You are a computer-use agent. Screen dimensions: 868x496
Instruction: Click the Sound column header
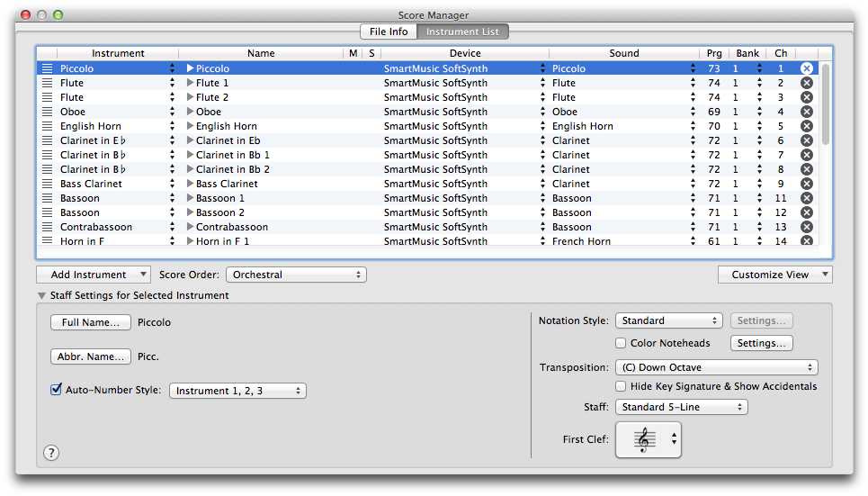[x=624, y=53]
